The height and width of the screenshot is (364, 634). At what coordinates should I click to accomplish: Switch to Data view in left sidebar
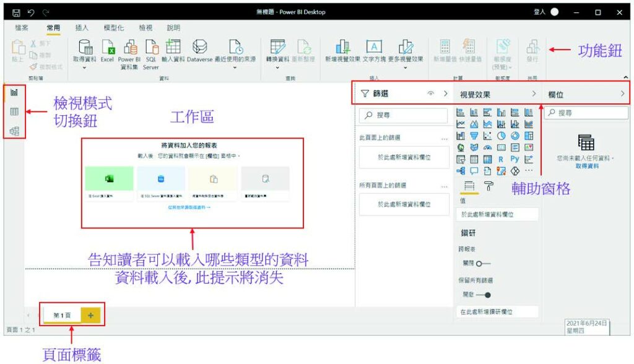pyautogui.click(x=14, y=111)
